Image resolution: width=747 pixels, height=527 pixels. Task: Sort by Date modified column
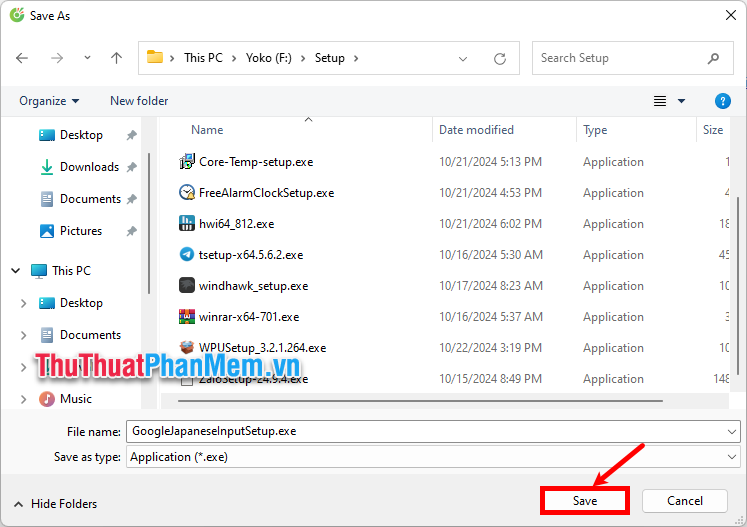(x=476, y=130)
